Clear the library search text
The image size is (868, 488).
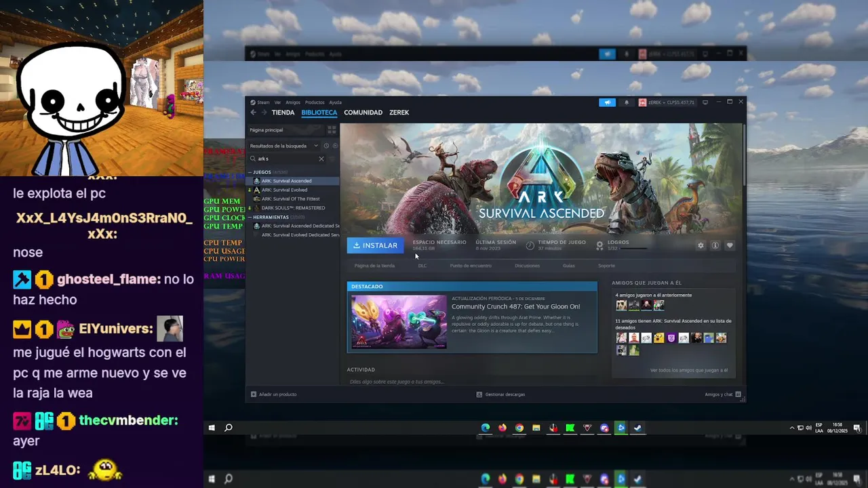tap(321, 159)
